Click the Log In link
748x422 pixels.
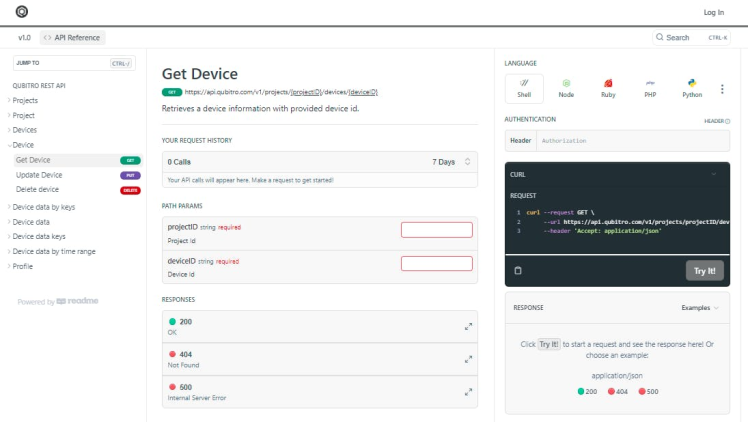pos(713,12)
